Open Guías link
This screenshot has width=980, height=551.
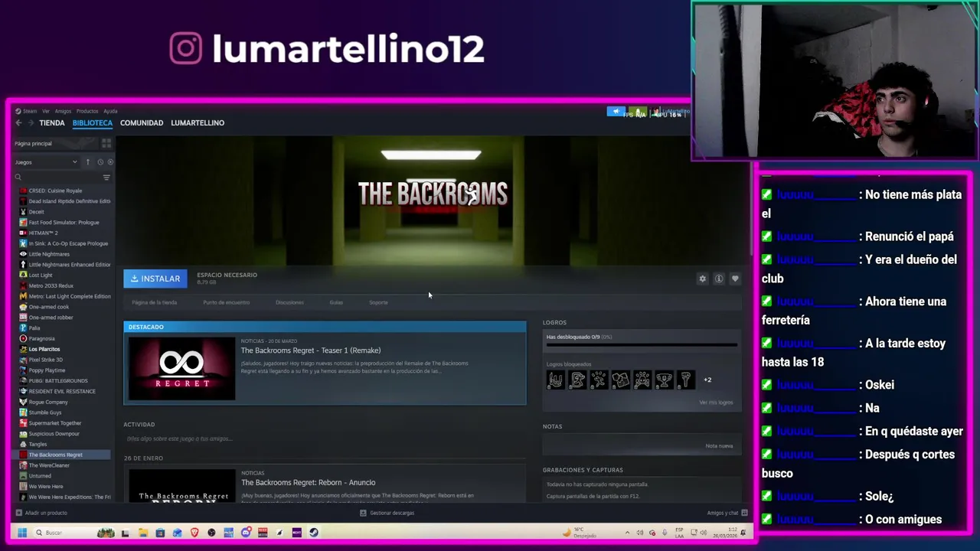pyautogui.click(x=336, y=302)
